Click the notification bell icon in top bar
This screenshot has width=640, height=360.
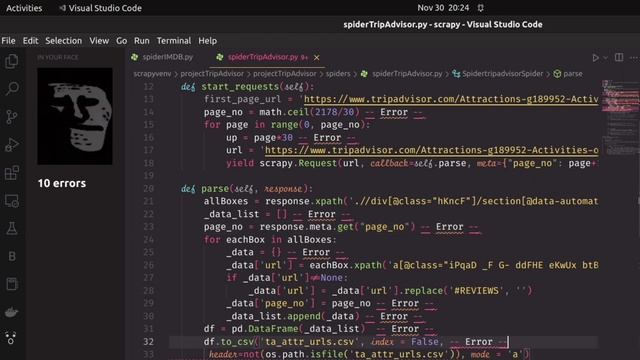pos(480,8)
